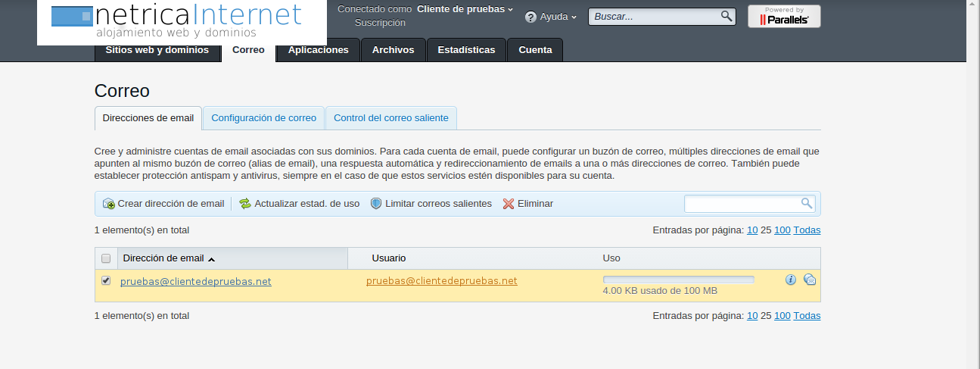Click the magnifier icon in list search
The image size is (980, 369).
[807, 203]
